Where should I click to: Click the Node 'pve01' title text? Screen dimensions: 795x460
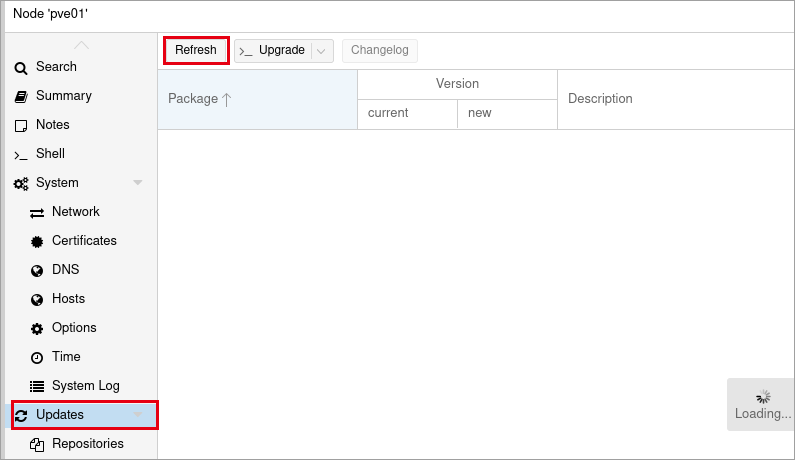pos(50,14)
